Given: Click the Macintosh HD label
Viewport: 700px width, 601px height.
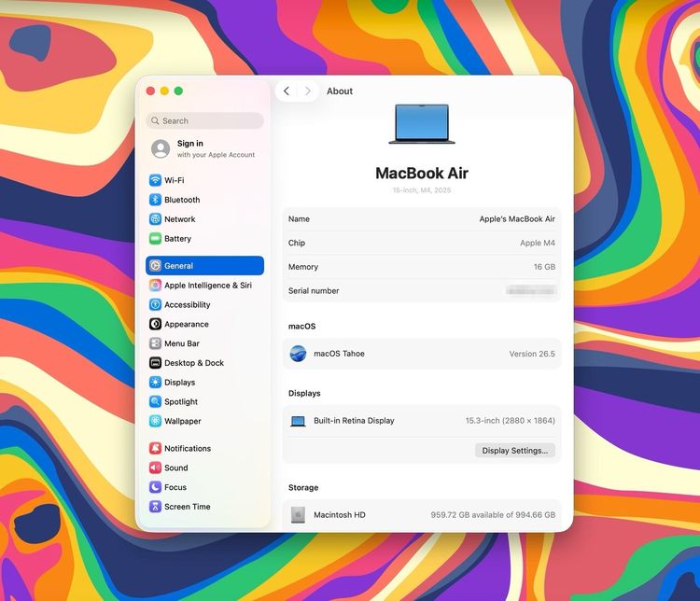Looking at the screenshot, I should 340,515.
